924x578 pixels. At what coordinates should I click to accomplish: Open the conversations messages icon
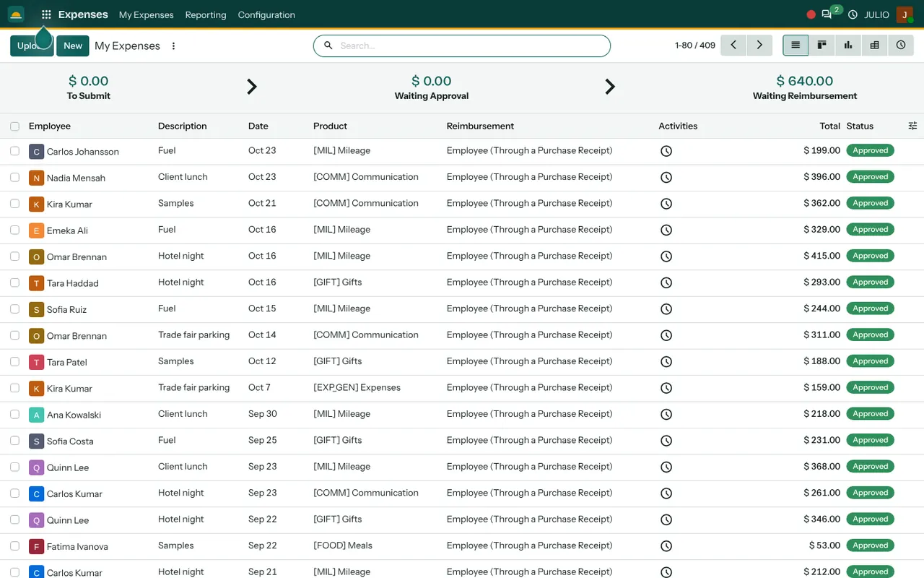pos(827,14)
